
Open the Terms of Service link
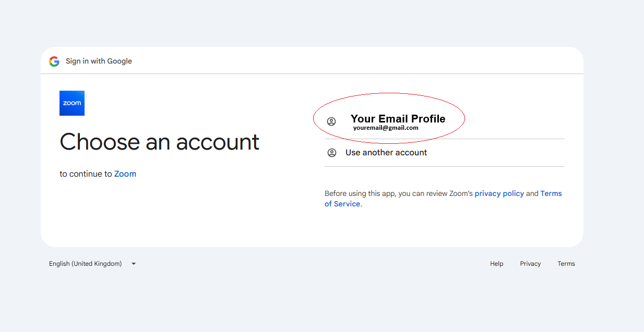pyautogui.click(x=443, y=199)
